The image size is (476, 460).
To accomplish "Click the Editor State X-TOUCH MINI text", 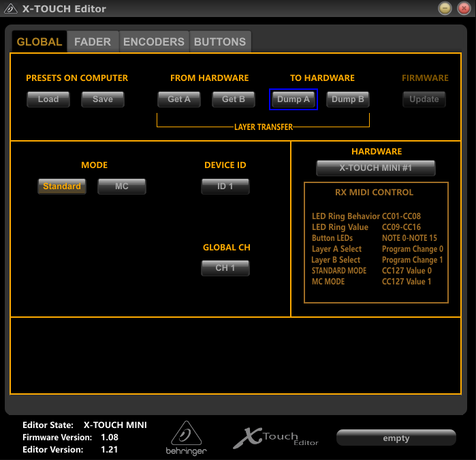I will [x=84, y=425].
